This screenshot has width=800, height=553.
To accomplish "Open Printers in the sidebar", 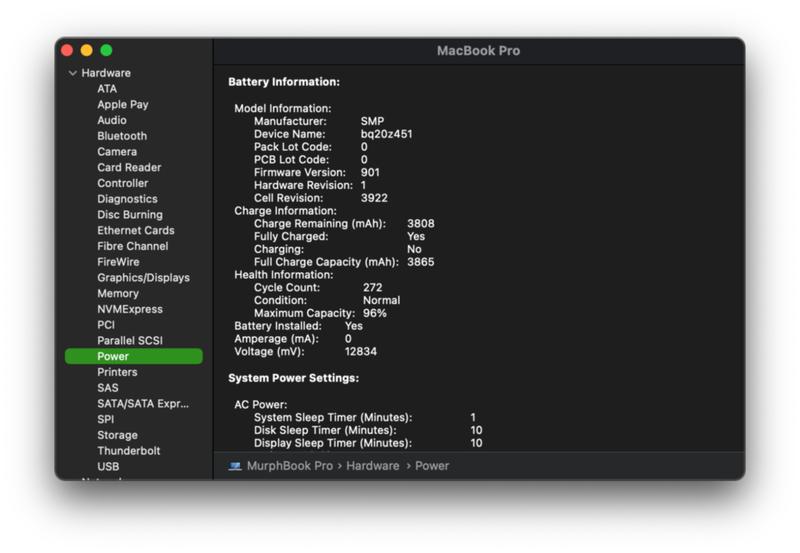I will pyautogui.click(x=117, y=372).
